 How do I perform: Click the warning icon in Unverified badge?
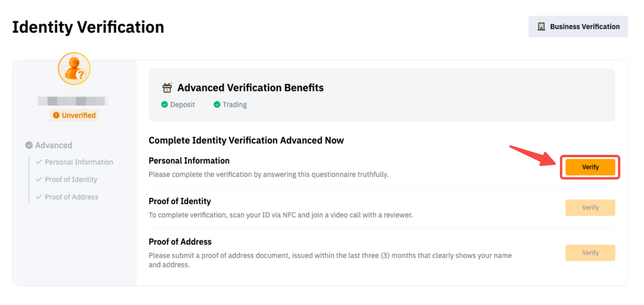56,115
